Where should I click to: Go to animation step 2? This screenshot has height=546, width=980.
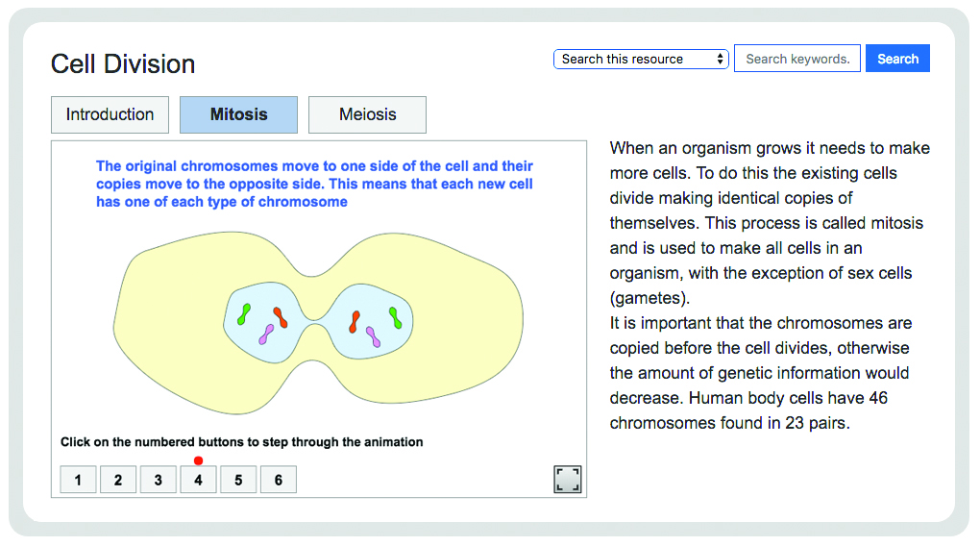(118, 480)
